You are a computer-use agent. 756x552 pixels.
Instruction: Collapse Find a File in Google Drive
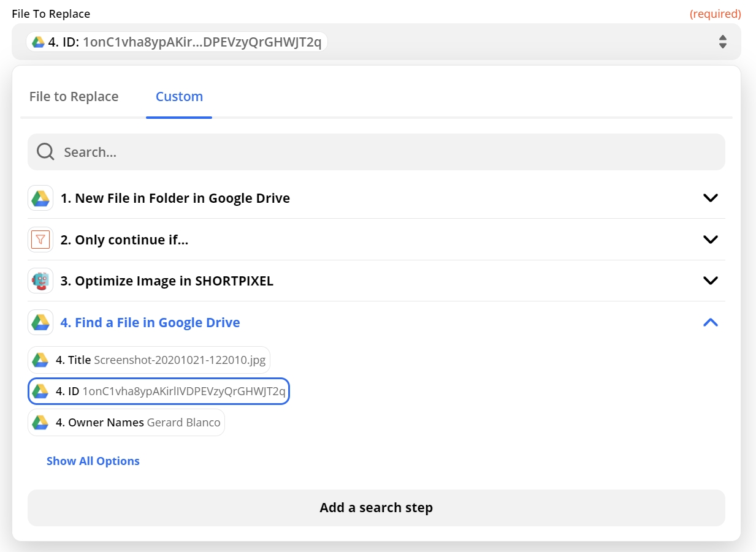(710, 322)
